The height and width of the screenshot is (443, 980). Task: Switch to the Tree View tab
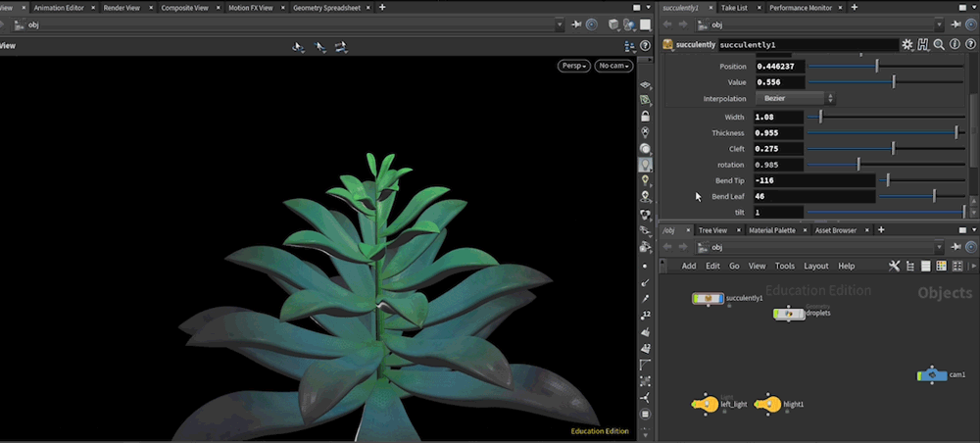coord(712,230)
